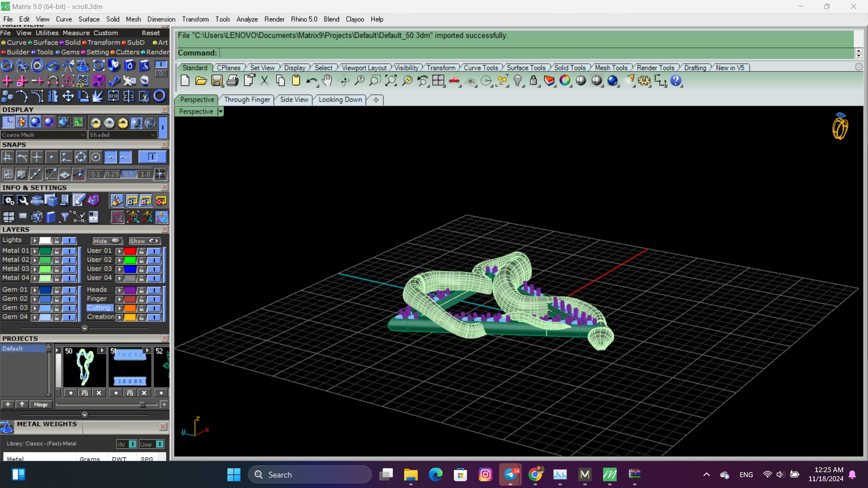This screenshot has width=868, height=488.
Task: Click the color wheel icon
Action: [565, 80]
